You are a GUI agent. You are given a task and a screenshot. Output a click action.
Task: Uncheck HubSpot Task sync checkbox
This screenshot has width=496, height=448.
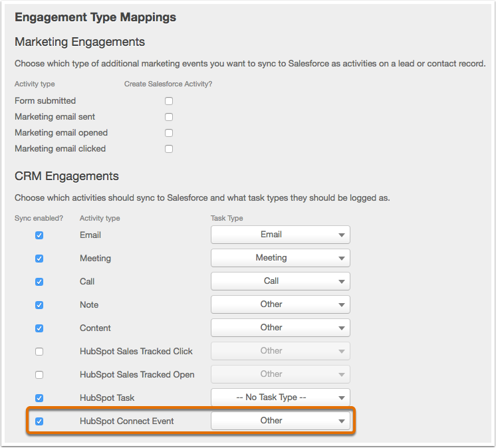pos(39,398)
